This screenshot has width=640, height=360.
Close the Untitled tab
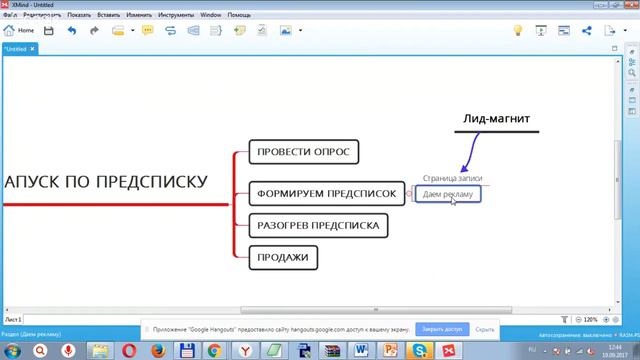coord(33,49)
